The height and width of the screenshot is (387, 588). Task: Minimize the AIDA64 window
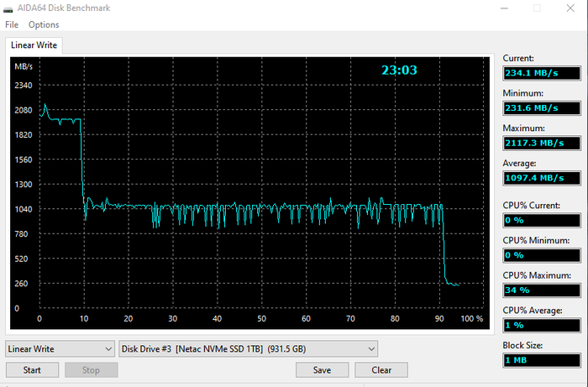click(x=504, y=8)
